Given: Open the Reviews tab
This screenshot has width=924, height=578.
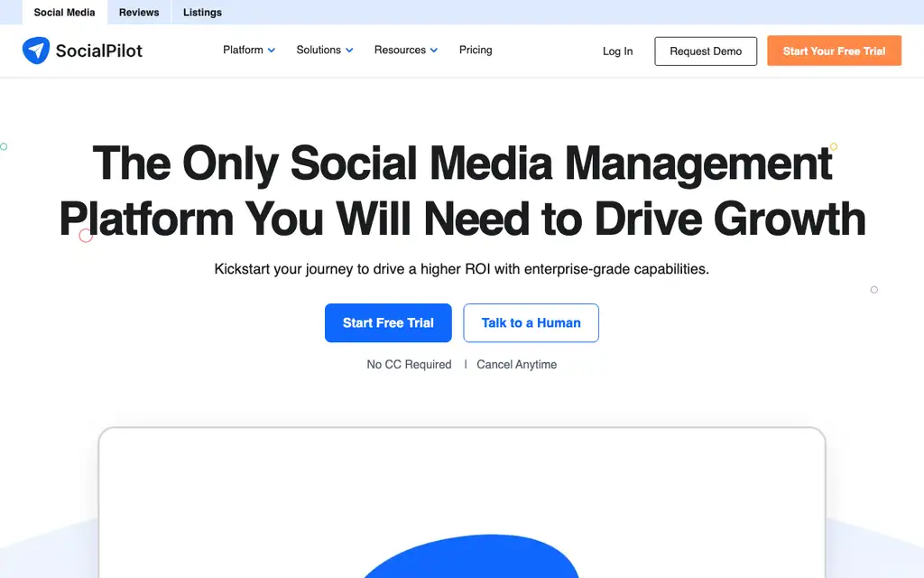Looking at the screenshot, I should click(x=139, y=13).
